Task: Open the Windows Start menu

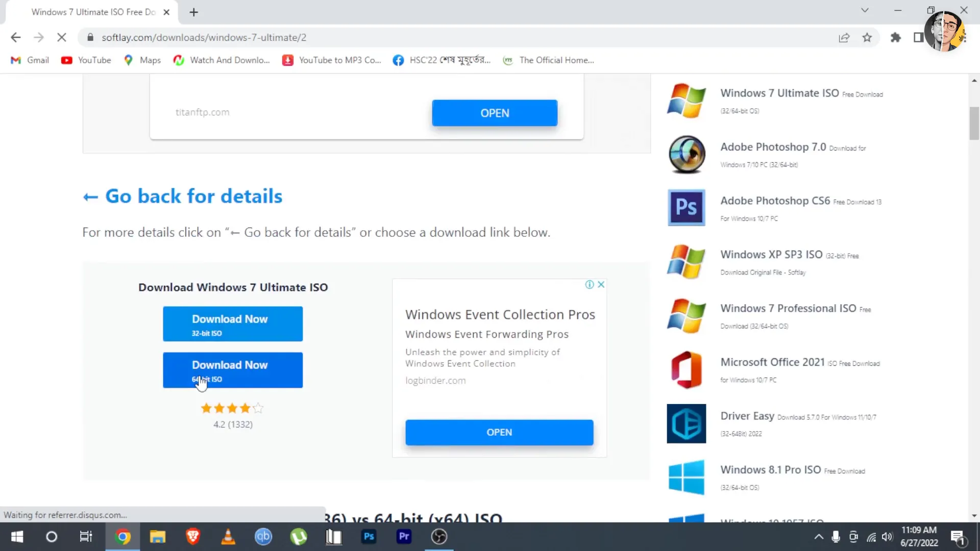Action: [17, 537]
